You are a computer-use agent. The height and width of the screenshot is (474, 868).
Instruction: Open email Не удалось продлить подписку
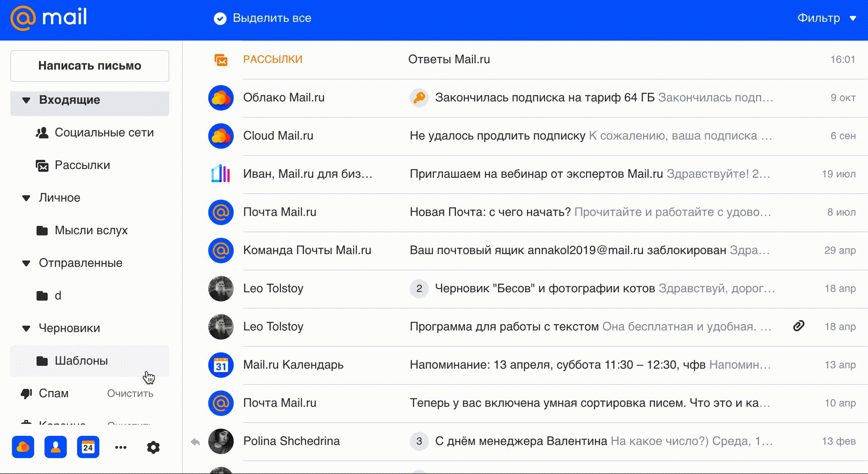pos(498,136)
